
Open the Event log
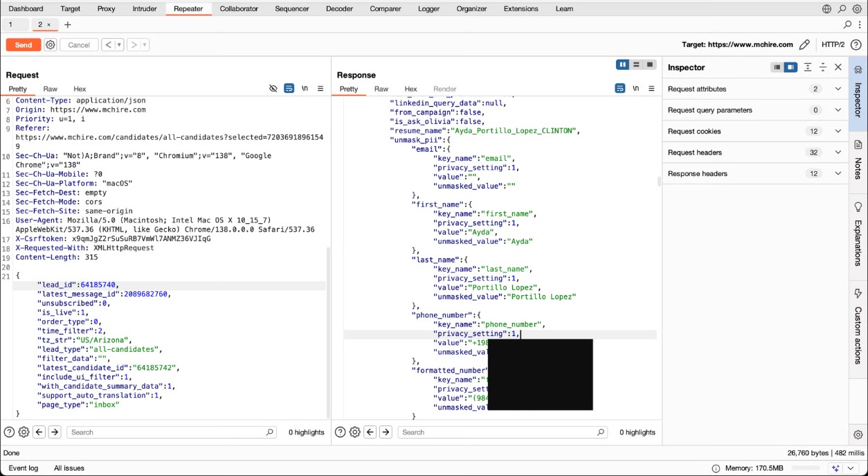(x=23, y=468)
